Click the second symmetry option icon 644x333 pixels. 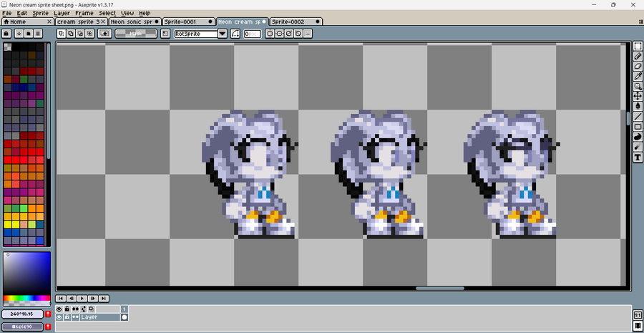pos(279,34)
